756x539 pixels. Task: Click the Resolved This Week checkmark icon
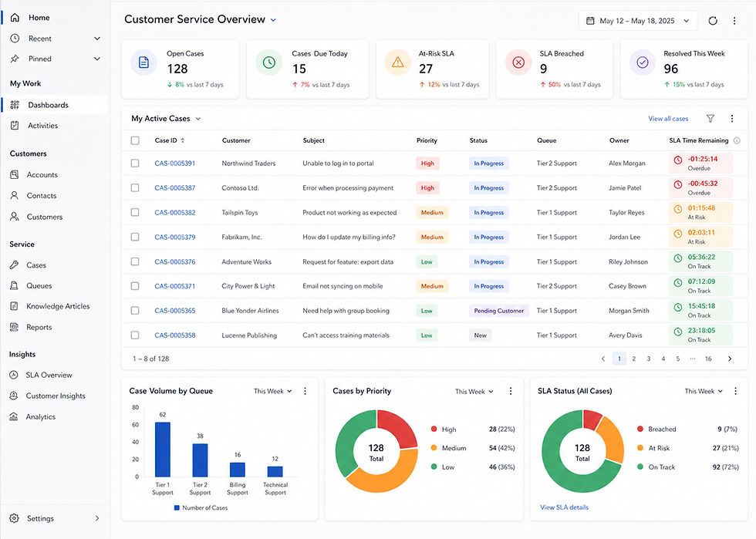tap(642, 62)
